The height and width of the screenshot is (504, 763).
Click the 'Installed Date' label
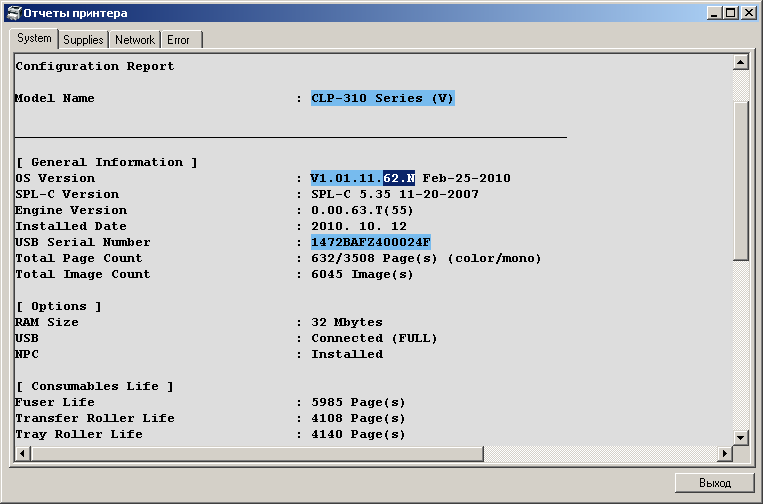pos(71,226)
